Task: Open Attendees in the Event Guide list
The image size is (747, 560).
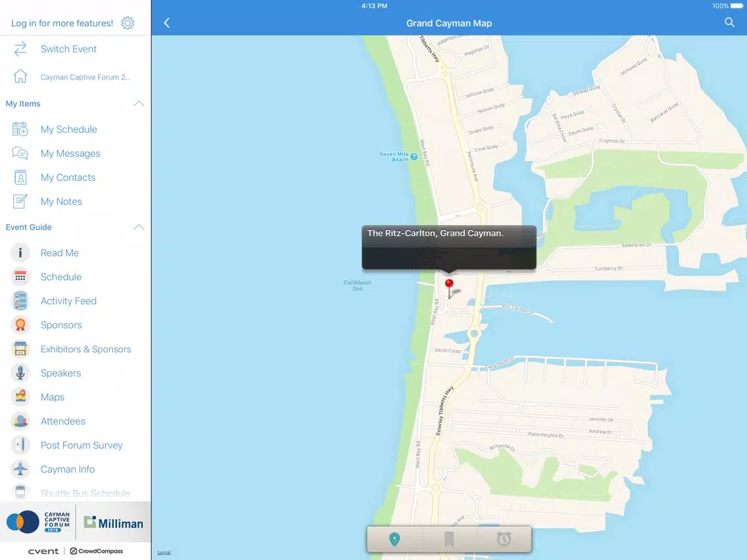Action: 63,421
